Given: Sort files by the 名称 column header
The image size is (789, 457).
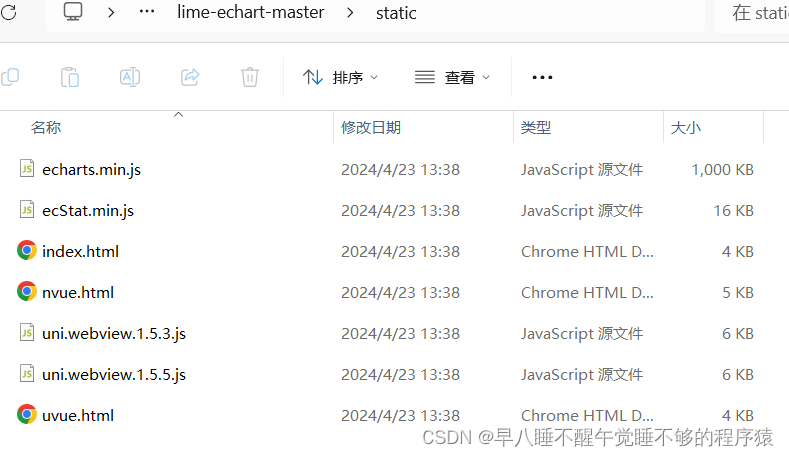Looking at the screenshot, I should click(46, 127).
